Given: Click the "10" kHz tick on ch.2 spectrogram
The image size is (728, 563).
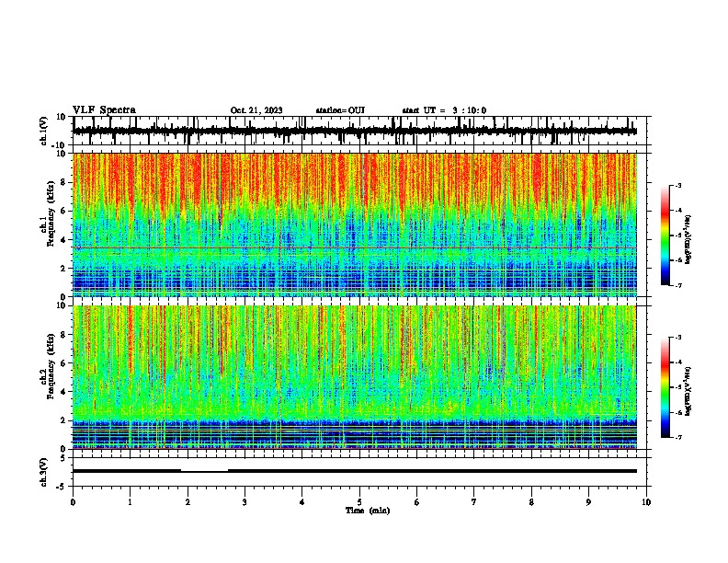Looking at the screenshot, I should [x=62, y=305].
